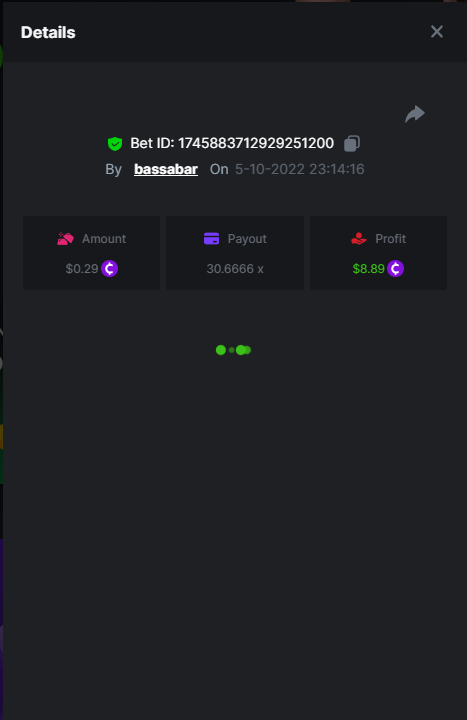Viewport: 467px width, 720px height.
Task: Open the bassabar user profile
Action: pos(166,169)
